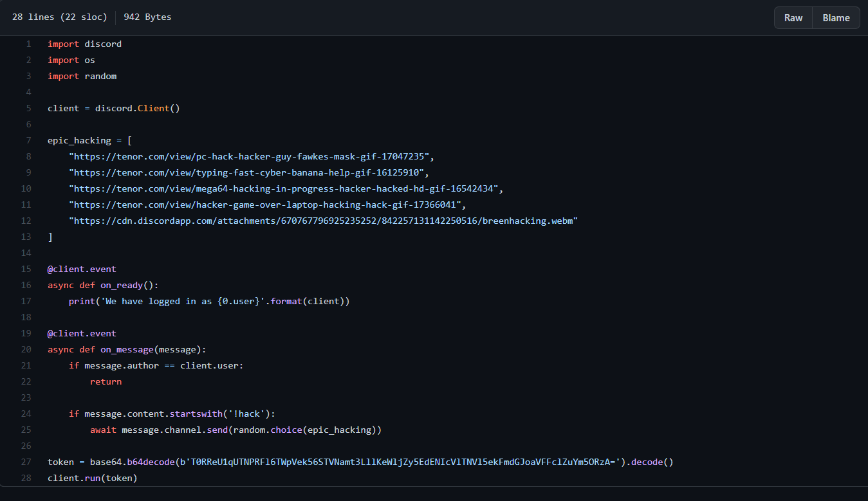Screen dimensions: 868x501
Task: Click the breenhacking.webm discordapp URL
Action: (324, 221)
